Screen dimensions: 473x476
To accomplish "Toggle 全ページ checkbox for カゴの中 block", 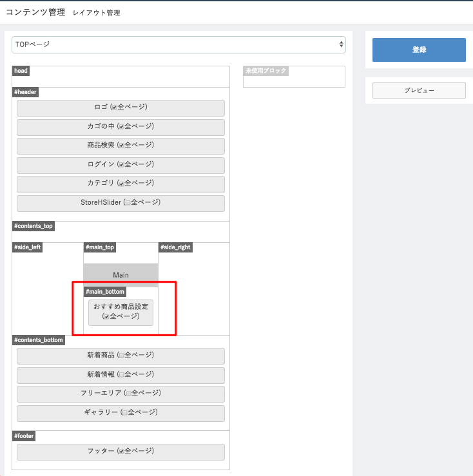I will pos(121,127).
